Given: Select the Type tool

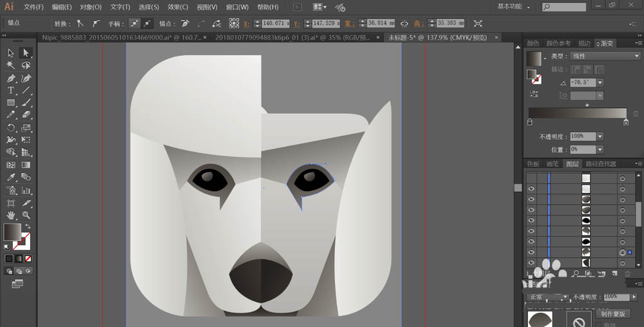Looking at the screenshot, I should point(11,90).
